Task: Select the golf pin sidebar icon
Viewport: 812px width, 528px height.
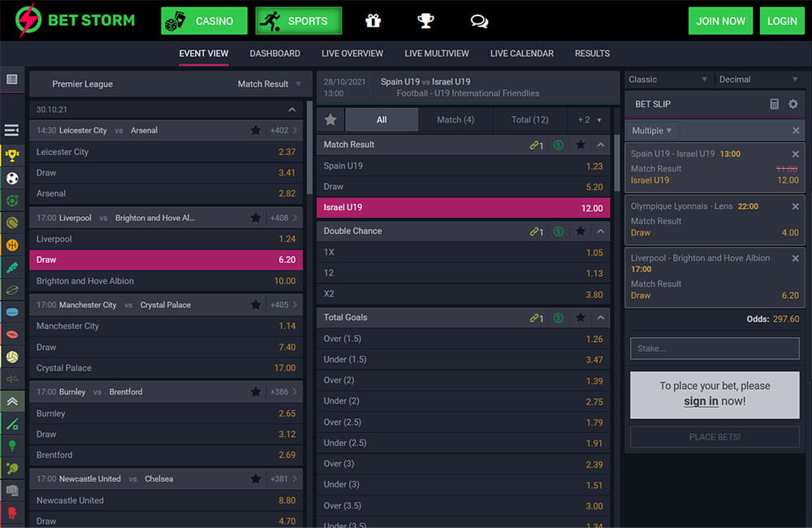Action: coord(12,446)
